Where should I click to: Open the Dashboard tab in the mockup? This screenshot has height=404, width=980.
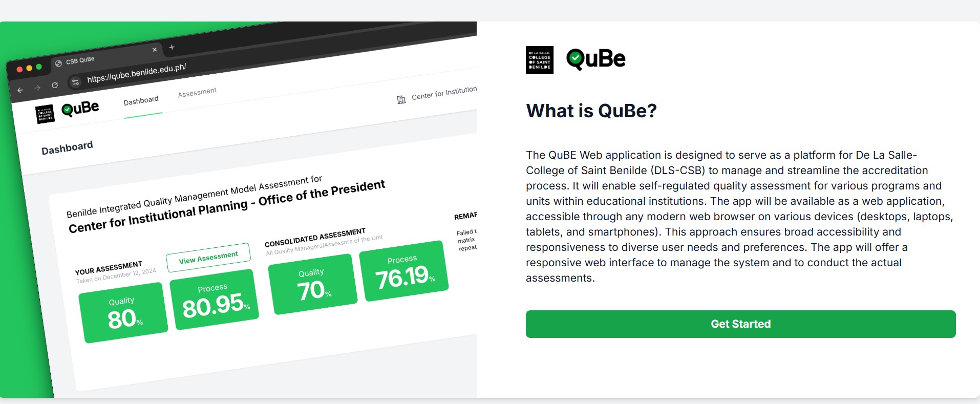(x=141, y=101)
